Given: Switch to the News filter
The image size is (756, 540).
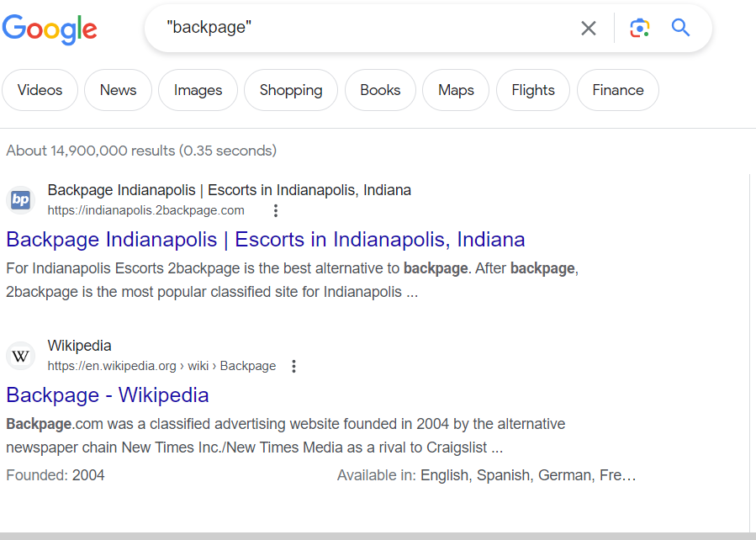Looking at the screenshot, I should pos(118,90).
